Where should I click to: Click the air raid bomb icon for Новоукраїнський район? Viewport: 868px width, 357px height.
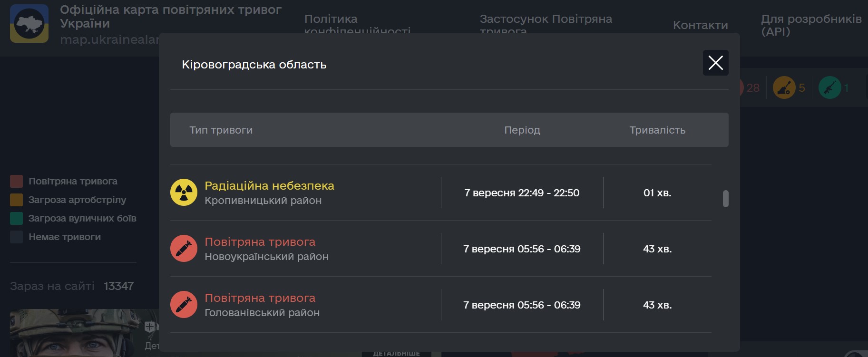pos(184,249)
